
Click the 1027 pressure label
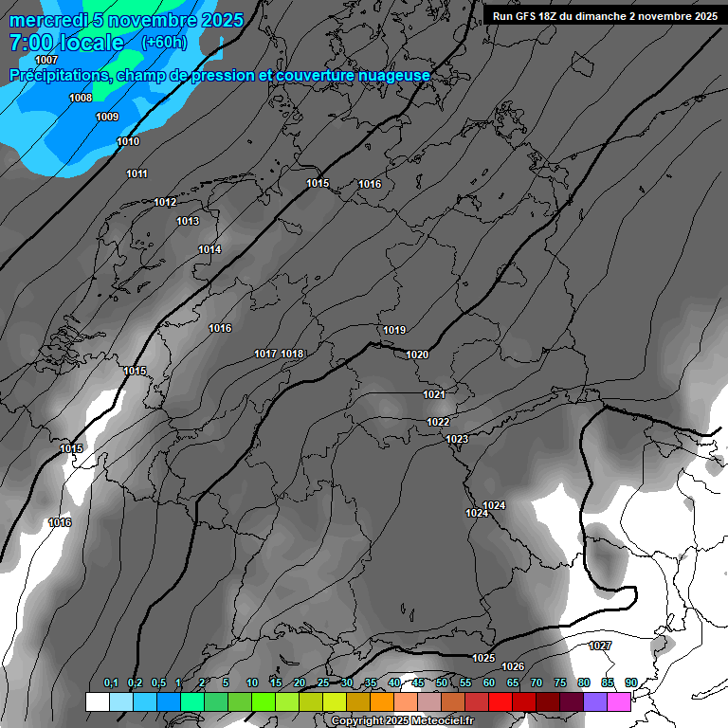tap(600, 646)
